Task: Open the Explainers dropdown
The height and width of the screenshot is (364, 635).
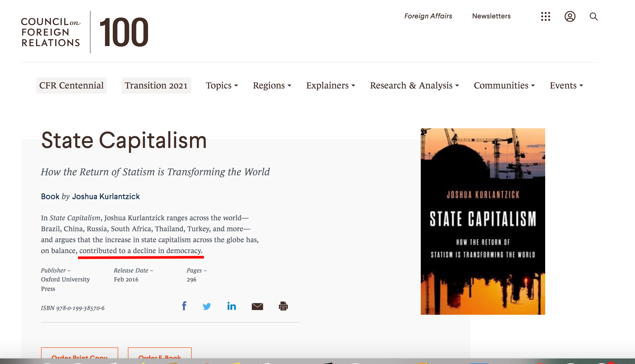Action: pyautogui.click(x=330, y=86)
